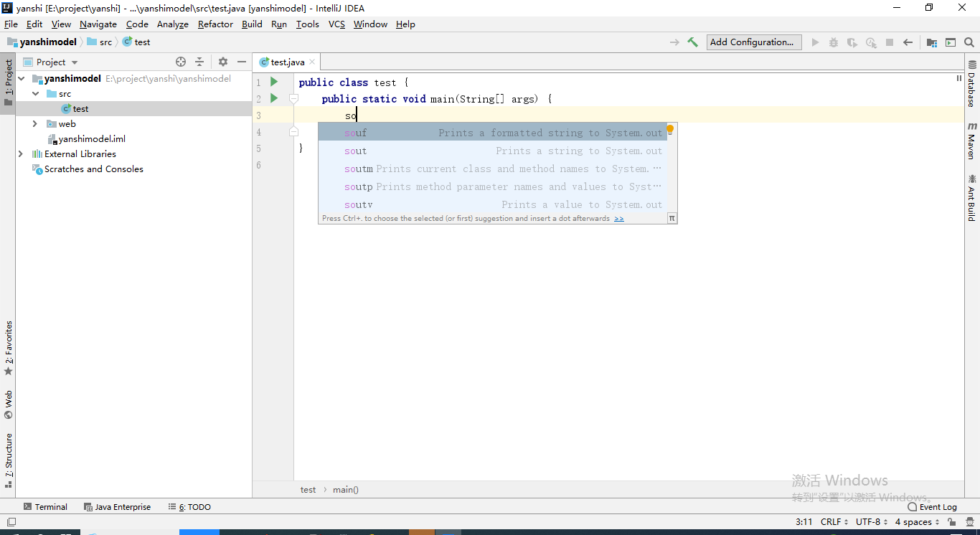This screenshot has width=980, height=535.
Task: Open the Ant Build side tool window
Action: point(972,197)
